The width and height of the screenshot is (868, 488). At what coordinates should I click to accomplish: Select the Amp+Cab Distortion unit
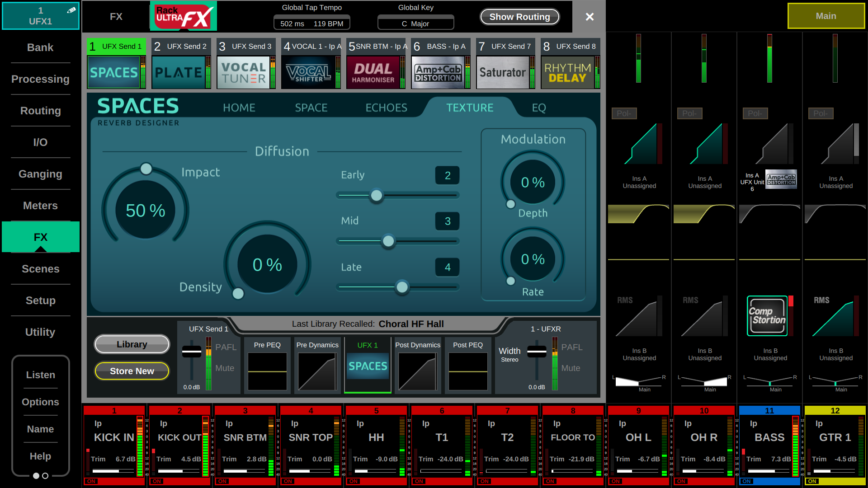click(x=438, y=72)
